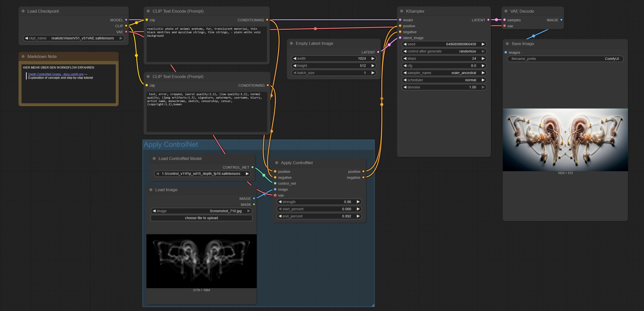Image resolution: width=644 pixels, height=311 pixels.
Task: Click the right arrow on steps value
Action: tap(483, 58)
